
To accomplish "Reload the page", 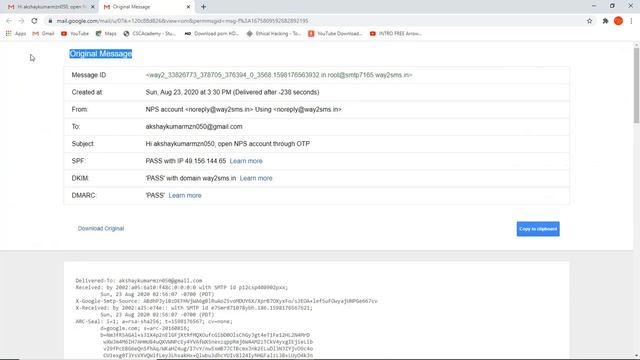I will coord(34,21).
